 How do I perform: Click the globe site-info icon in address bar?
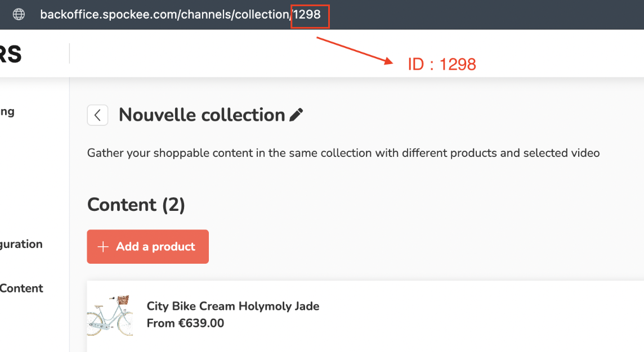pyautogui.click(x=19, y=15)
